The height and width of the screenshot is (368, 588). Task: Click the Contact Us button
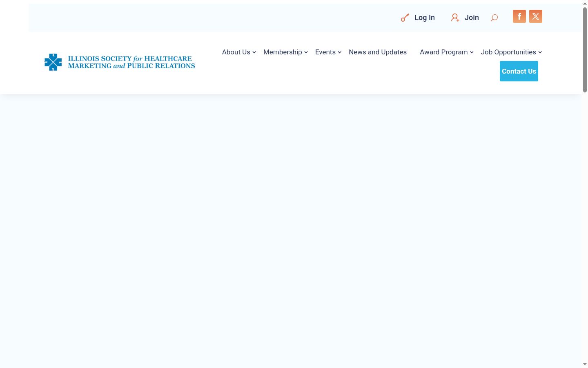coord(519,71)
